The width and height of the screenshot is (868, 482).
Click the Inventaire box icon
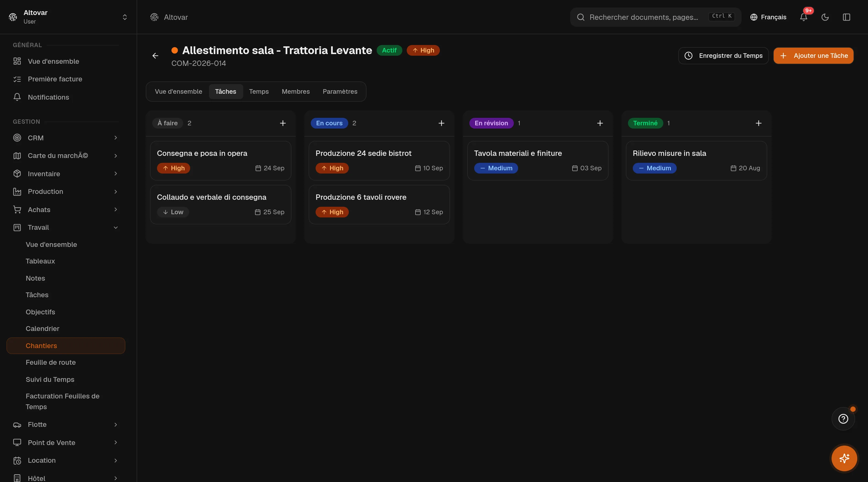click(17, 174)
